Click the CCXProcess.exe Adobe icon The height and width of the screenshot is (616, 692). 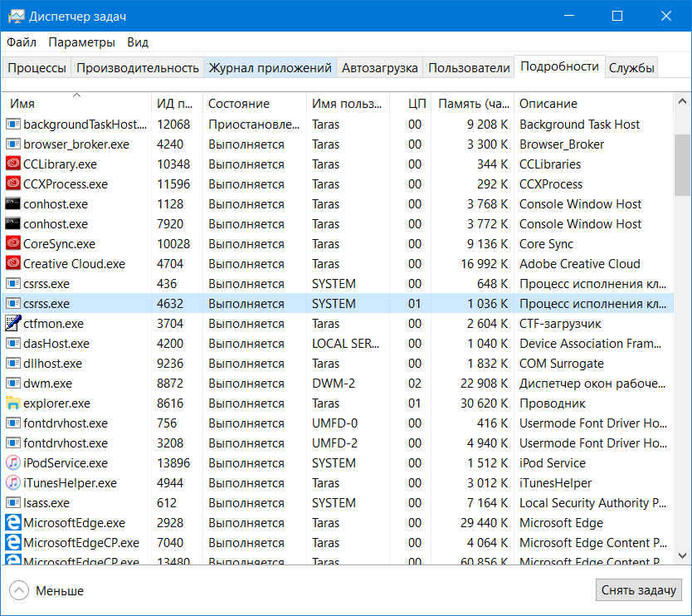pyautogui.click(x=12, y=183)
